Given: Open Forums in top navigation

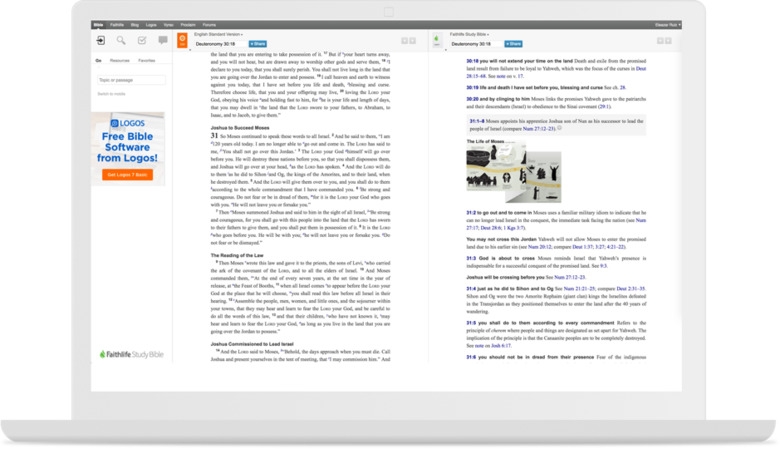Looking at the screenshot, I should coord(209,25).
